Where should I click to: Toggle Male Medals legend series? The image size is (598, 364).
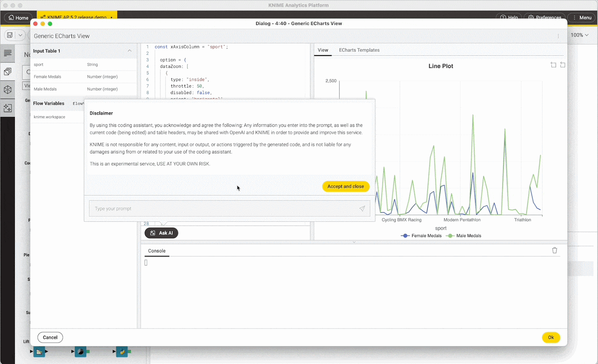click(464, 236)
